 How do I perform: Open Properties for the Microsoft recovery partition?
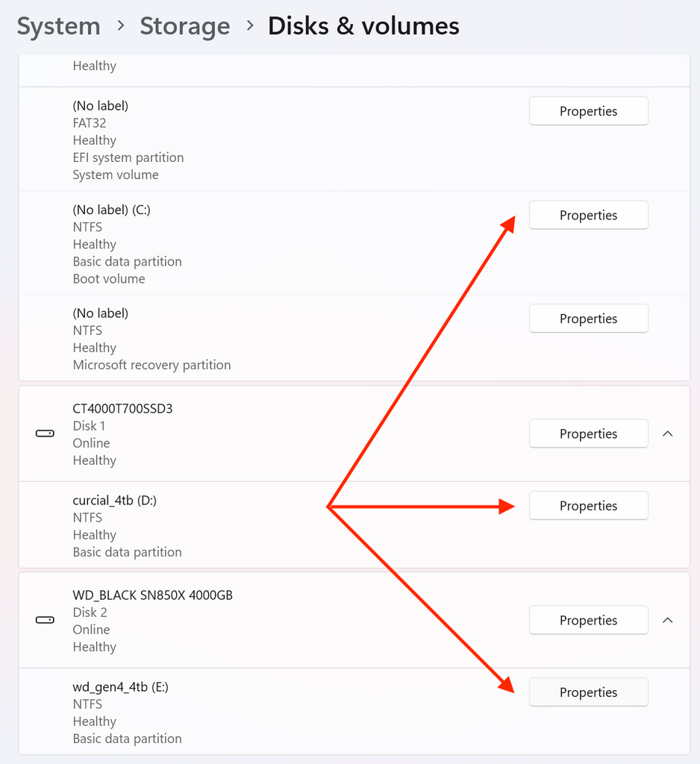point(588,319)
